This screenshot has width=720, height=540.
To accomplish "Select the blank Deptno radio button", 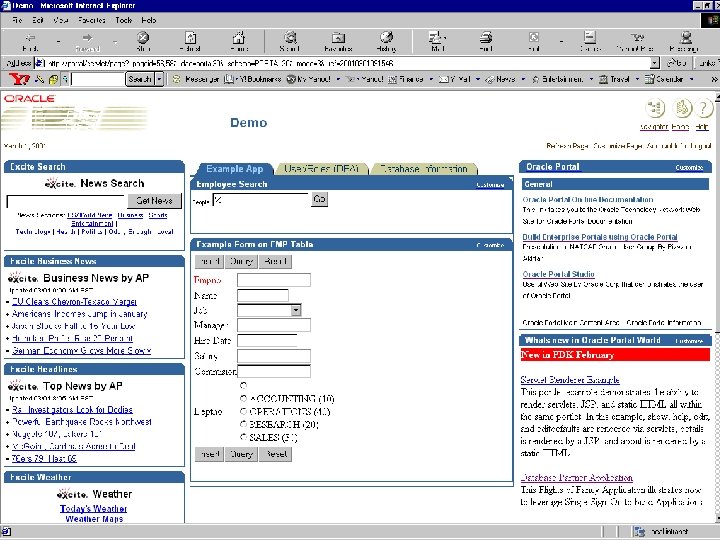I will [243, 385].
